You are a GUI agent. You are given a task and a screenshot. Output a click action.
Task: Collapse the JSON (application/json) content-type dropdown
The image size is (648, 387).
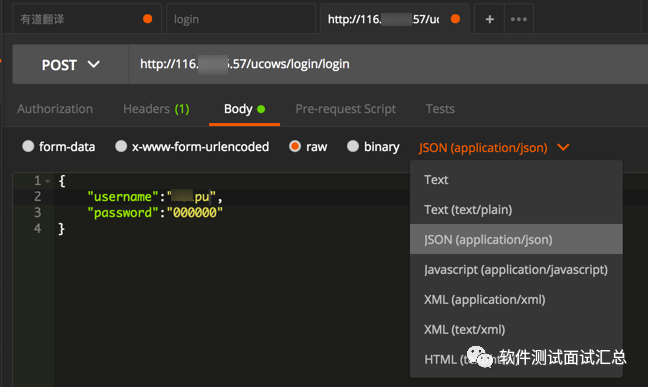pyautogui.click(x=494, y=148)
